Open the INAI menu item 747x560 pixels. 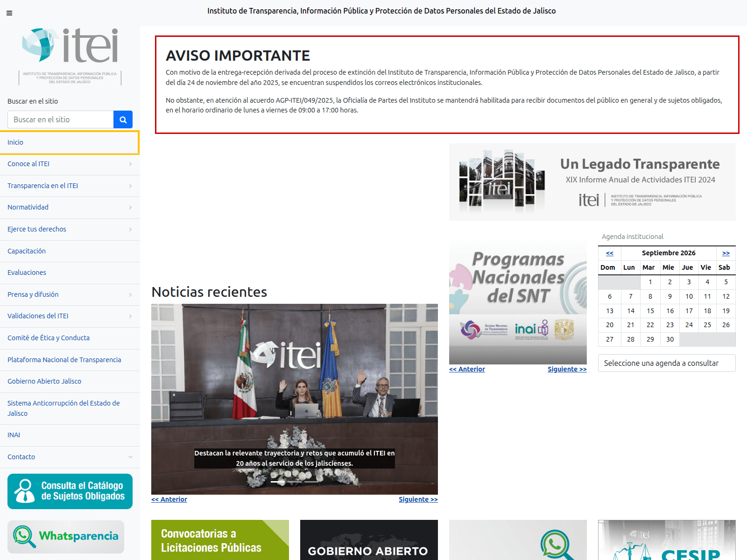tap(70, 435)
